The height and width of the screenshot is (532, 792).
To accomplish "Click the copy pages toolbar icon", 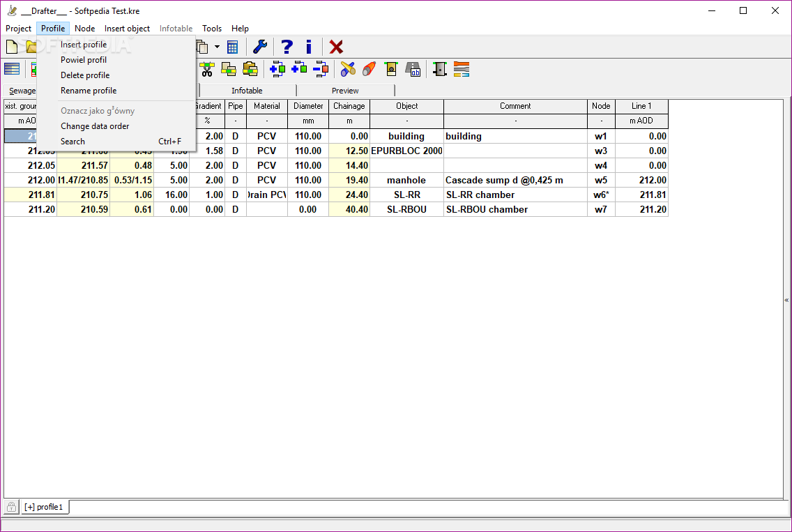I will tap(203, 47).
